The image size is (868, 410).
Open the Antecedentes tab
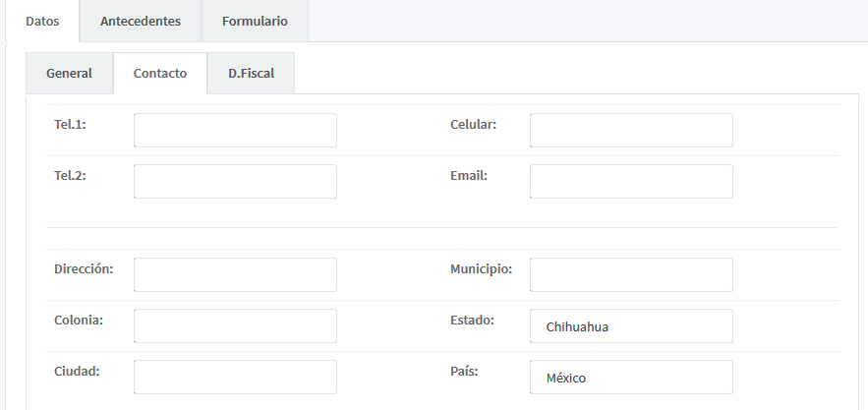click(x=141, y=21)
